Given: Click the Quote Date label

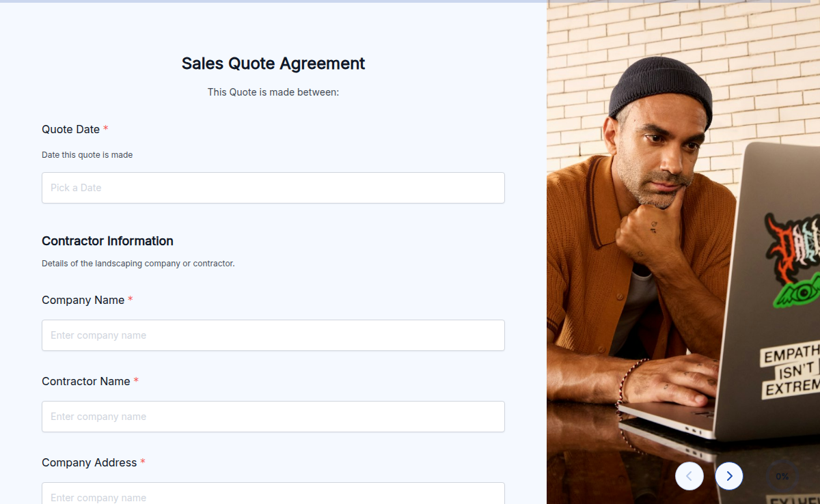Looking at the screenshot, I should tap(70, 129).
